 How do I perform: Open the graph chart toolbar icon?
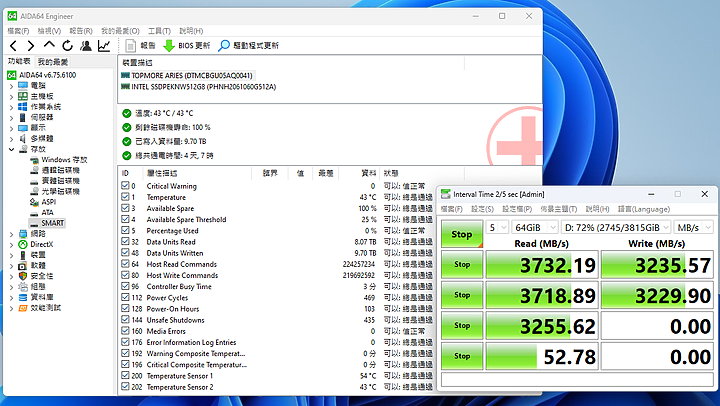pos(104,45)
